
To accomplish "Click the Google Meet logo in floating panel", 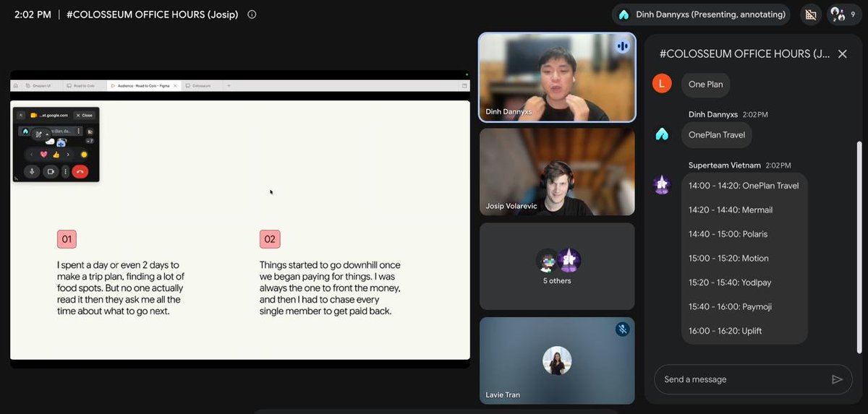I will tap(33, 116).
